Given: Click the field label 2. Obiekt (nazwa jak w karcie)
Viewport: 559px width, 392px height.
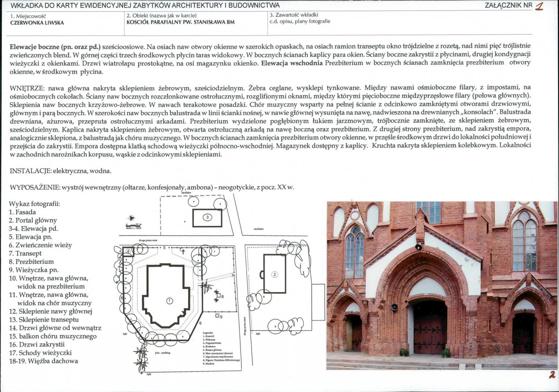Looking at the screenshot, I should [x=161, y=15].
